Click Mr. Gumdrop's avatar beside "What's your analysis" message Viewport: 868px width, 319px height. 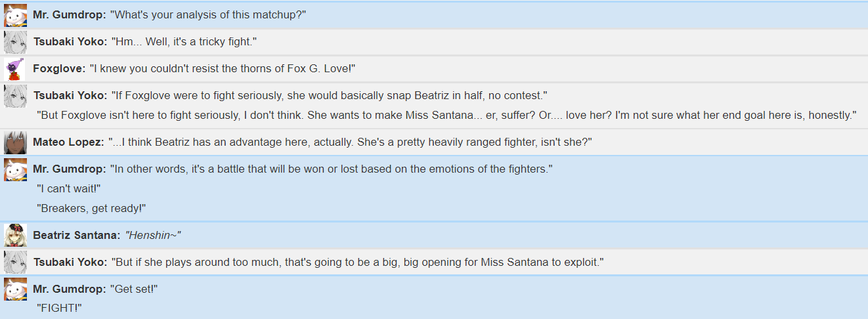16,15
